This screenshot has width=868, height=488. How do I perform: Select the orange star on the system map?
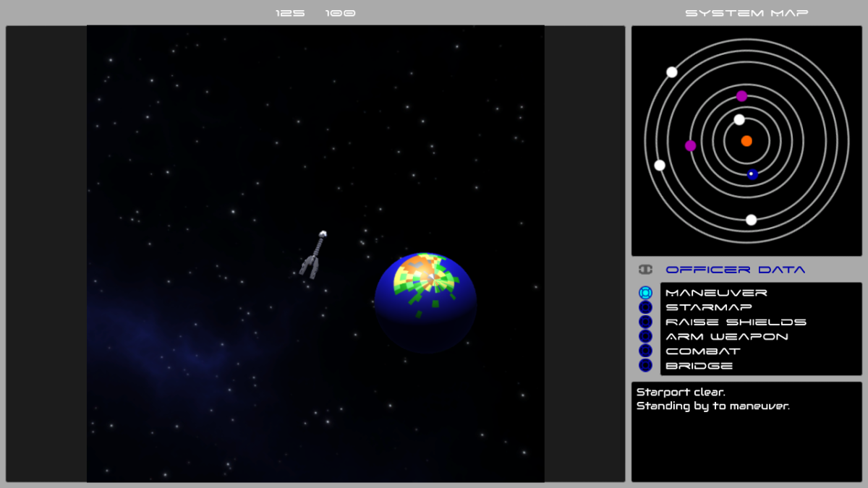click(746, 141)
